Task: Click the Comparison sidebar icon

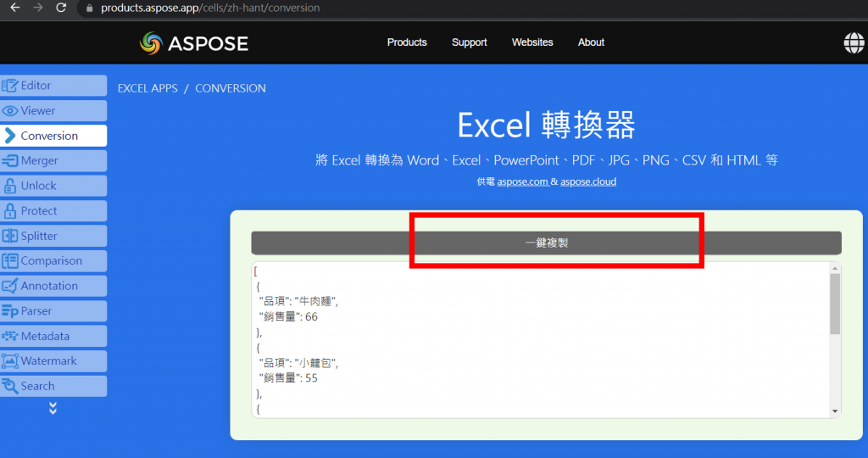Action: tap(9, 261)
